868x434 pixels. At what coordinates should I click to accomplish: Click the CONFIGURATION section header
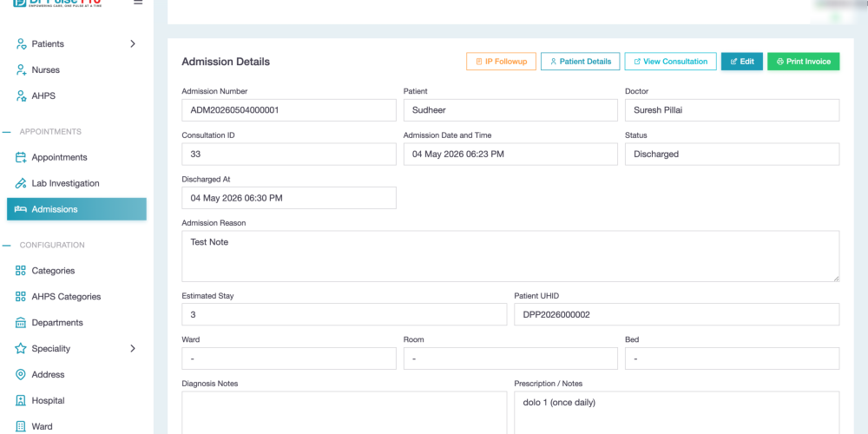click(x=52, y=245)
